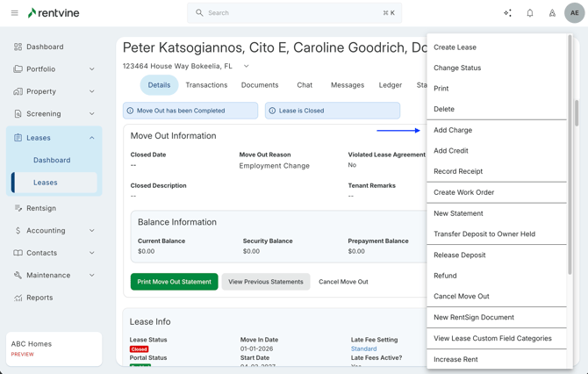Choose Release Deposit menu option
Viewport: 588px width, 374px height.
pyautogui.click(x=459, y=255)
